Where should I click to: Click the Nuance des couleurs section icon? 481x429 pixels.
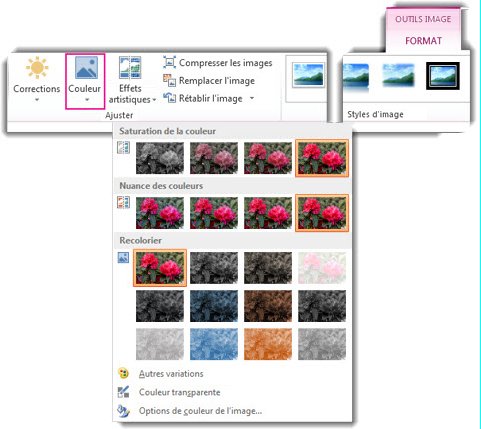[123, 202]
